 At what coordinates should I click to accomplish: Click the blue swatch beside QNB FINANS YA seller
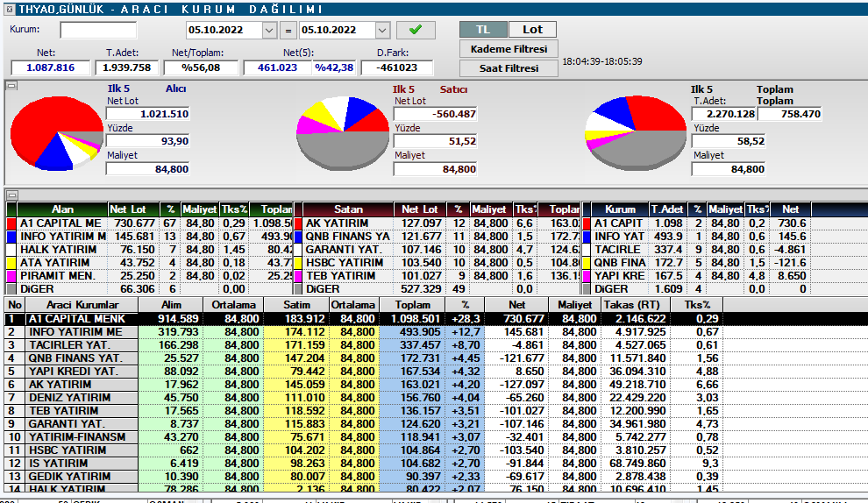[x=298, y=237]
